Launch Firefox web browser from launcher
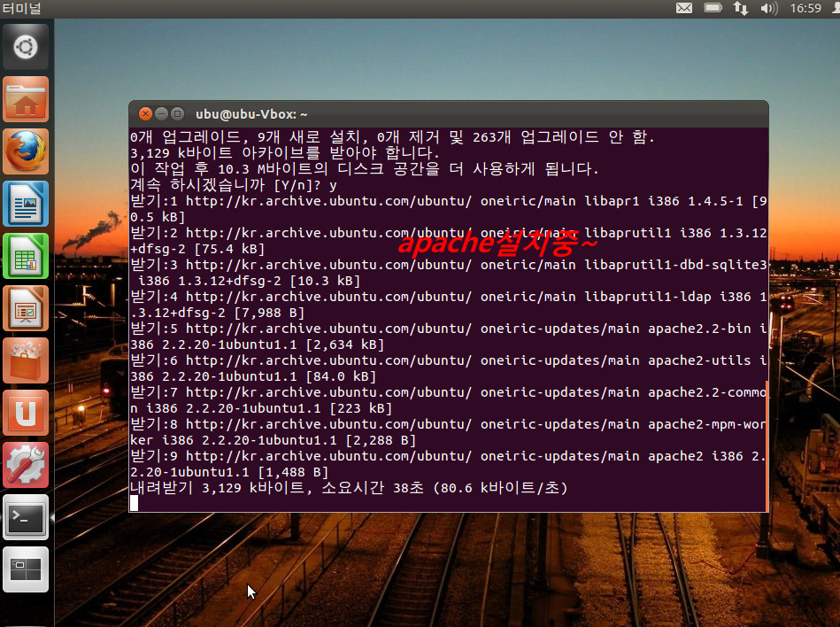840x627 pixels. point(26,151)
